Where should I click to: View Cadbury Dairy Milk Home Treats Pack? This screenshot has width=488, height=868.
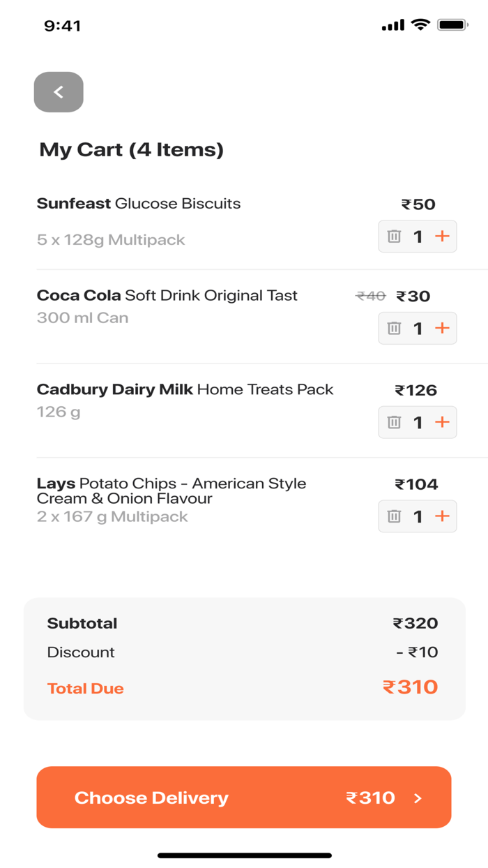coord(185,389)
